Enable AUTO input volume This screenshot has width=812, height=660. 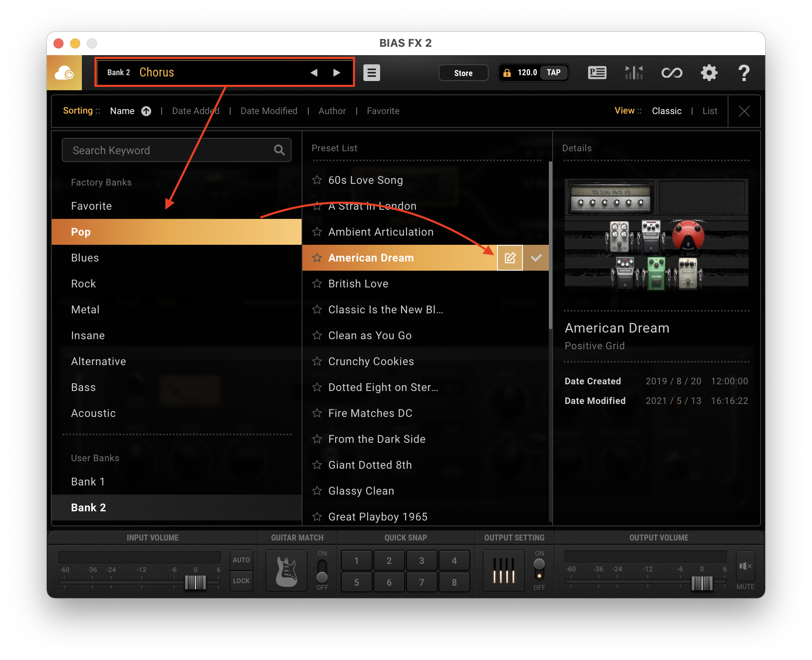coord(241,560)
